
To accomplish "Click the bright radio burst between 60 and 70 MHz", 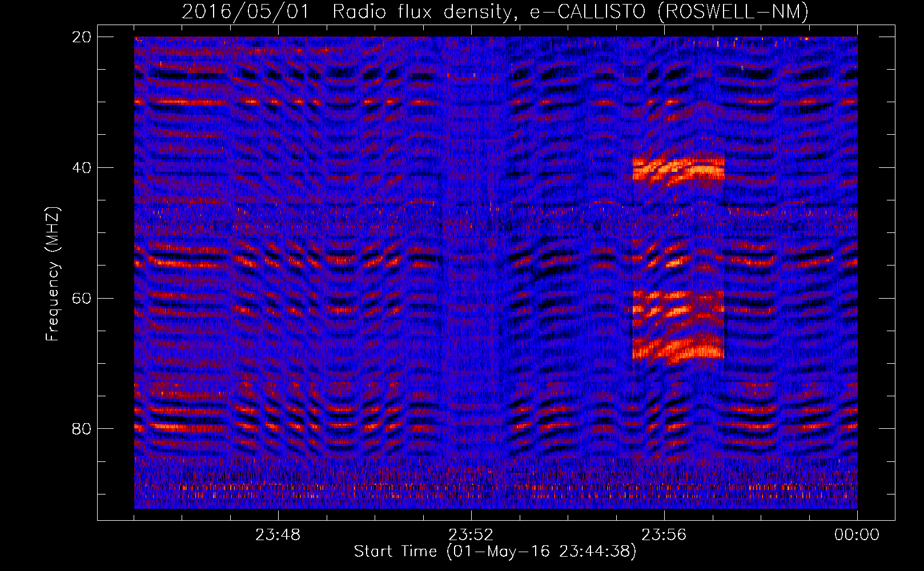I will point(678,324).
